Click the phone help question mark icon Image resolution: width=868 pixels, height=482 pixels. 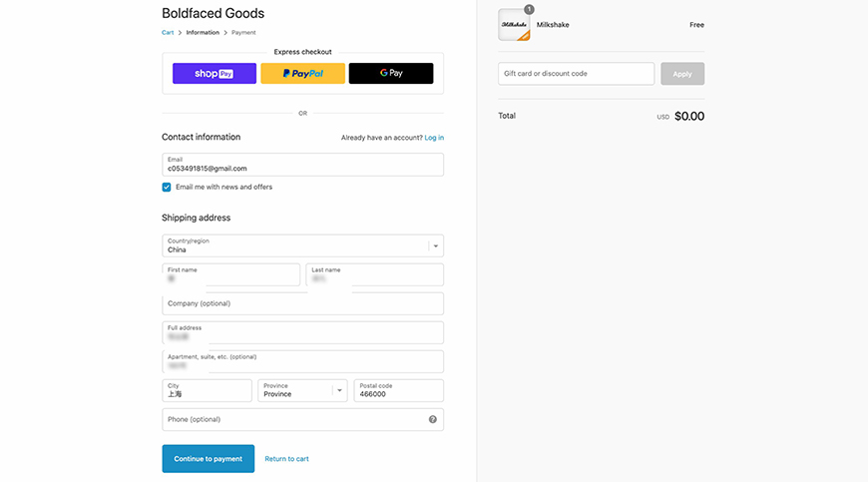tap(432, 419)
